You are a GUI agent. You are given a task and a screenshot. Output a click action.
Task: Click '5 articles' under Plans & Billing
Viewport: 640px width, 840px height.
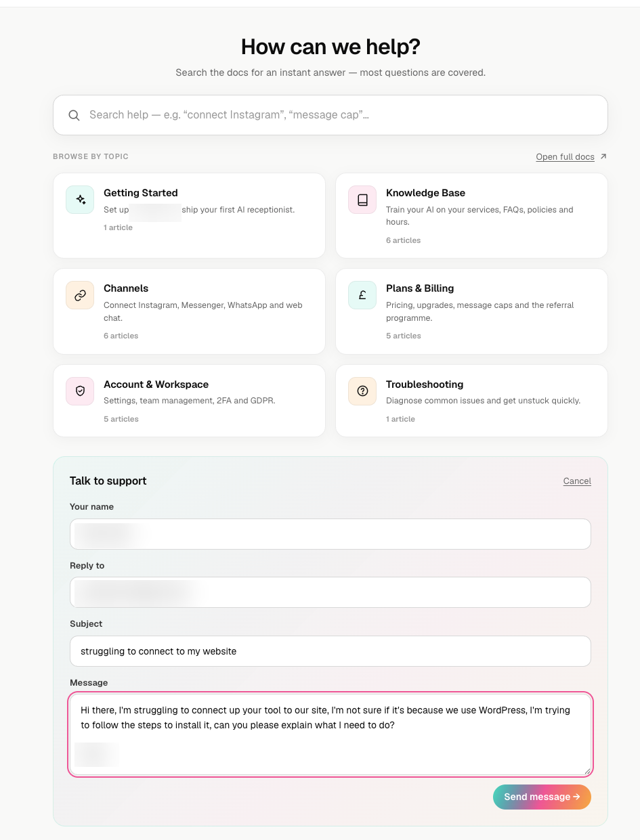coord(403,336)
